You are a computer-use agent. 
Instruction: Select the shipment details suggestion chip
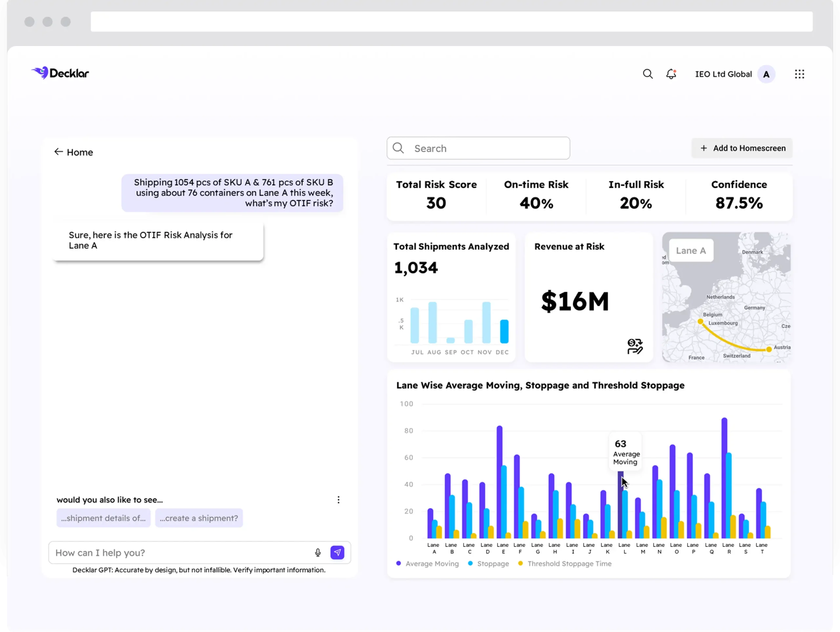[x=103, y=518]
